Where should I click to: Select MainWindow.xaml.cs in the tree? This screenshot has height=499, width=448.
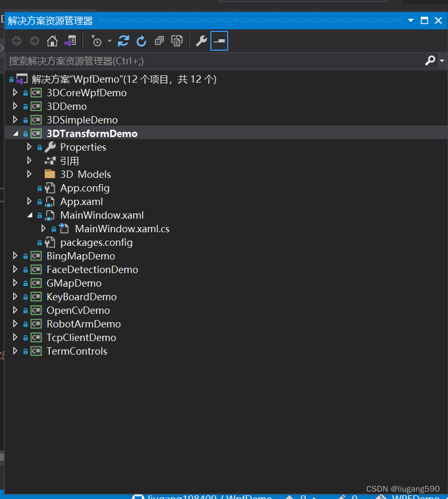(x=122, y=229)
